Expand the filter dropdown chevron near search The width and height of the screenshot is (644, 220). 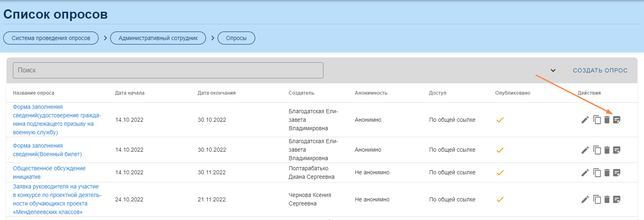[553, 70]
